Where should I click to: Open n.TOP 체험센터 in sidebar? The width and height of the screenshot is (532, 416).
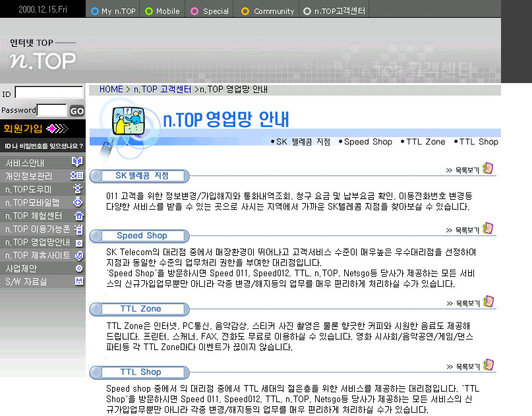point(34,216)
